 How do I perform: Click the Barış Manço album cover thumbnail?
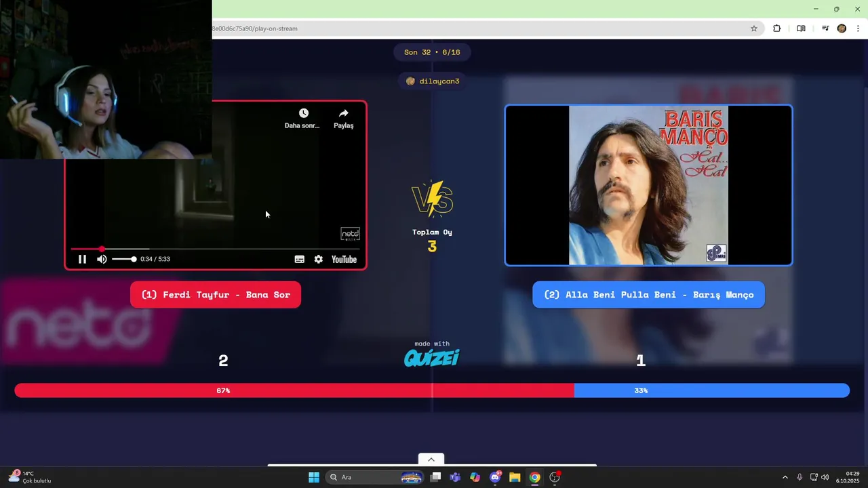pos(648,185)
